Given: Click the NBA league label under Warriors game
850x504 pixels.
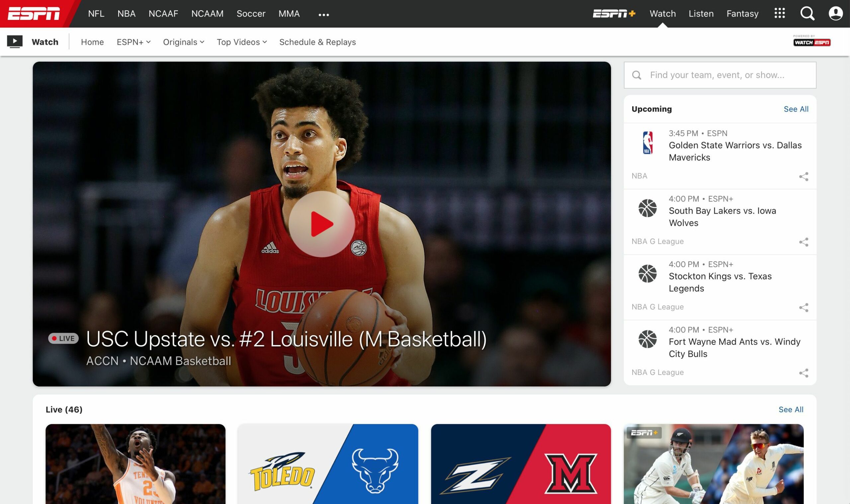Looking at the screenshot, I should point(639,176).
